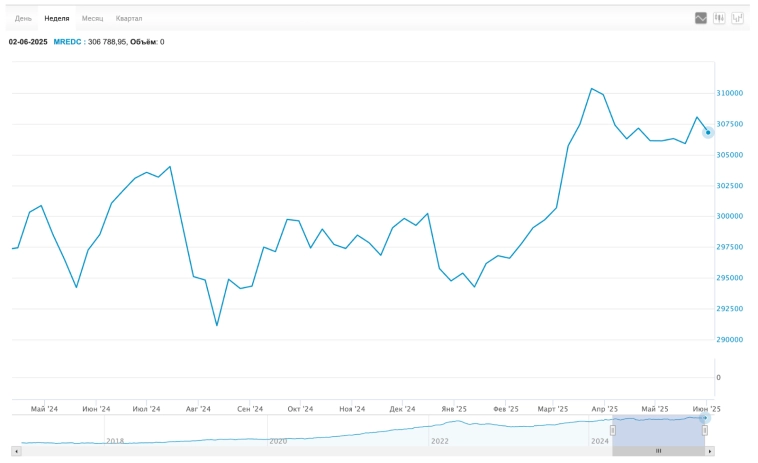Select the Квартал period tab
Image resolution: width=758 pixels, height=463 pixels.
pyautogui.click(x=129, y=18)
